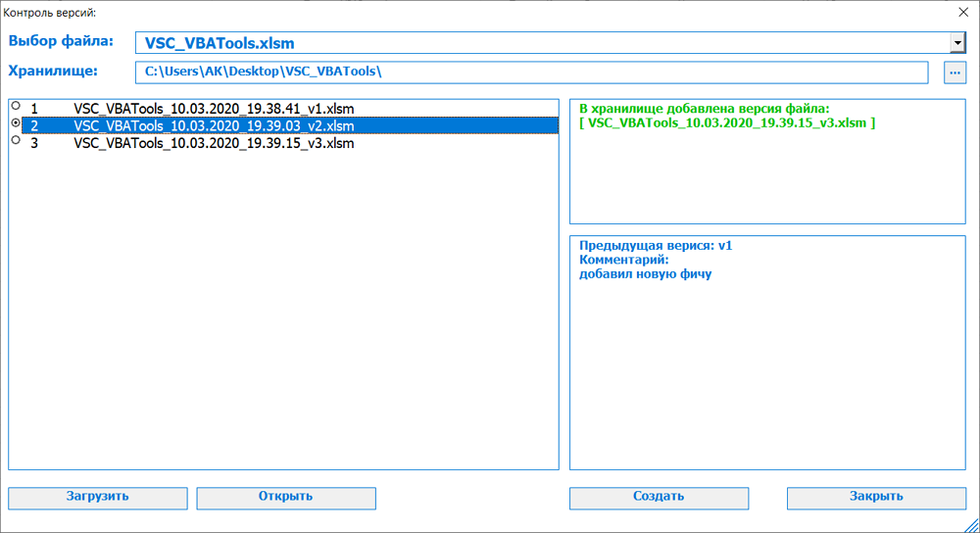Screen dimensions: 980x533
Task: Open the VSC_VBATools.xlsm combo box
Action: 550,42
